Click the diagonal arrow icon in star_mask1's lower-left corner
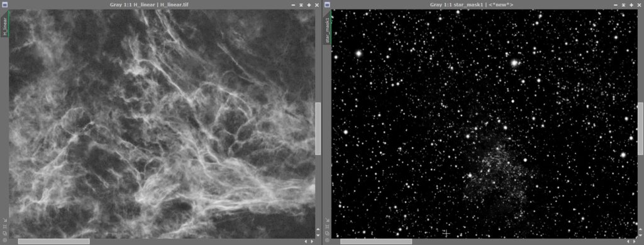This screenshot has width=644, height=245. point(327,220)
